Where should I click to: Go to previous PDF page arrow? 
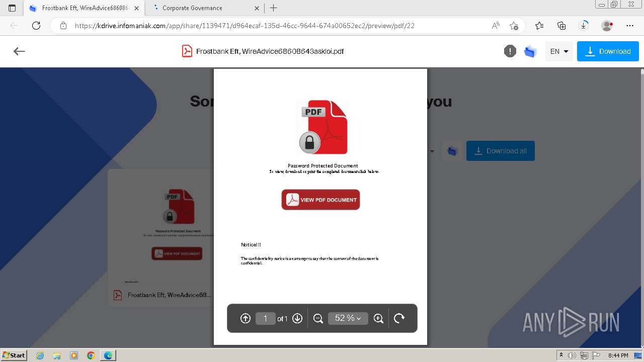[246, 318]
